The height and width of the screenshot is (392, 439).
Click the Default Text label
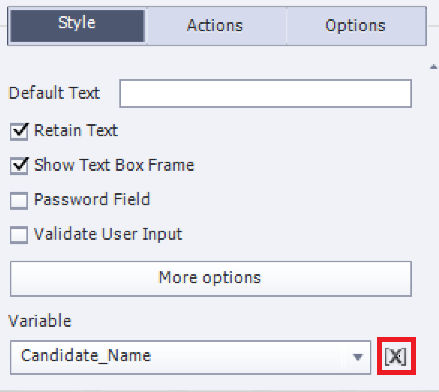point(54,93)
